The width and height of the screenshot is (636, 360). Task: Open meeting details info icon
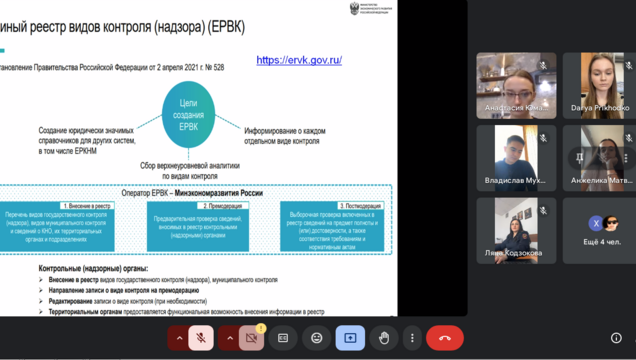[x=616, y=338]
